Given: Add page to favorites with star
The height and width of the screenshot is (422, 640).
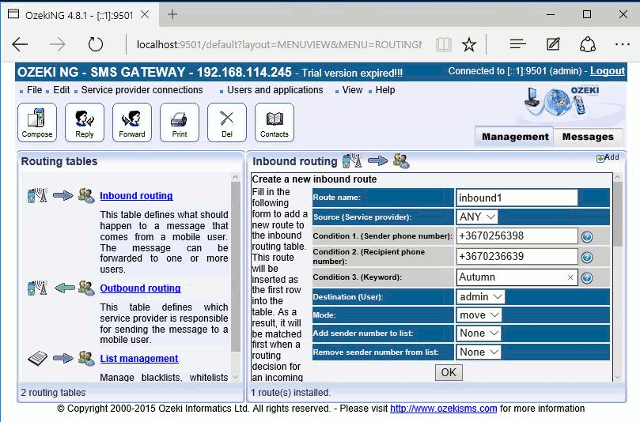Looking at the screenshot, I should click(469, 44).
